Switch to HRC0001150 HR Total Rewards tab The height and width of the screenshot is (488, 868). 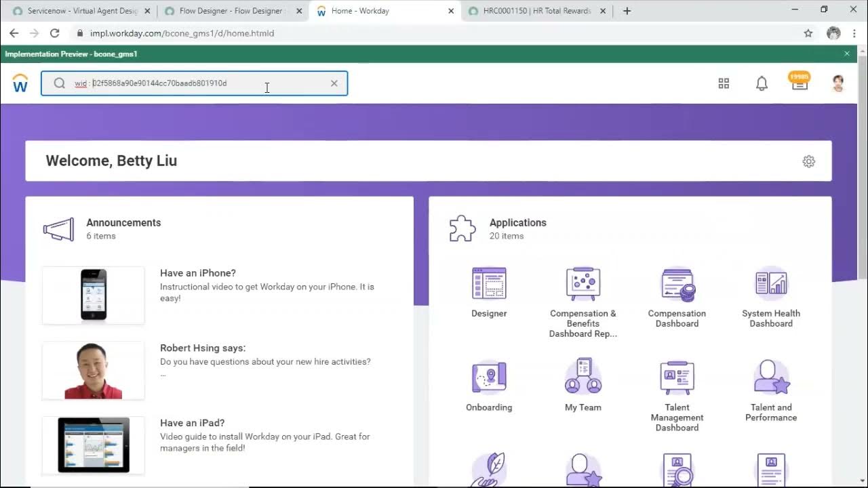537,11
